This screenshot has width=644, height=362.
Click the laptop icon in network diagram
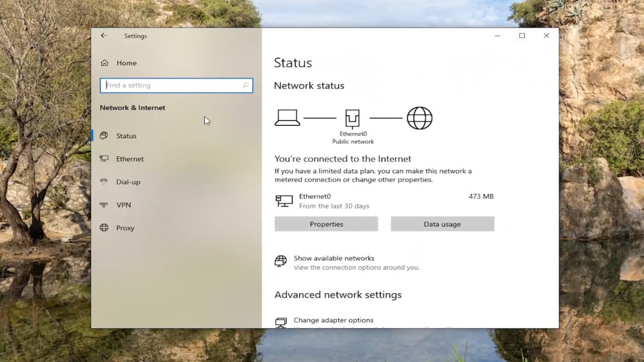pos(287,118)
